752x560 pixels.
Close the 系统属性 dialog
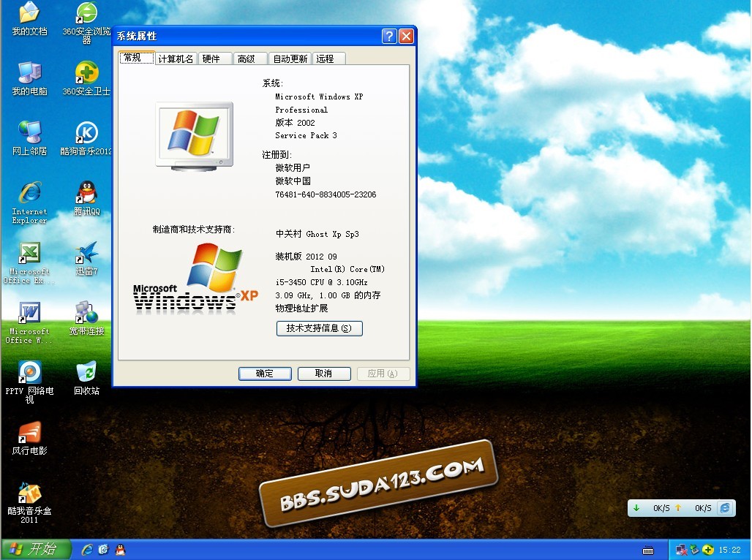406,36
